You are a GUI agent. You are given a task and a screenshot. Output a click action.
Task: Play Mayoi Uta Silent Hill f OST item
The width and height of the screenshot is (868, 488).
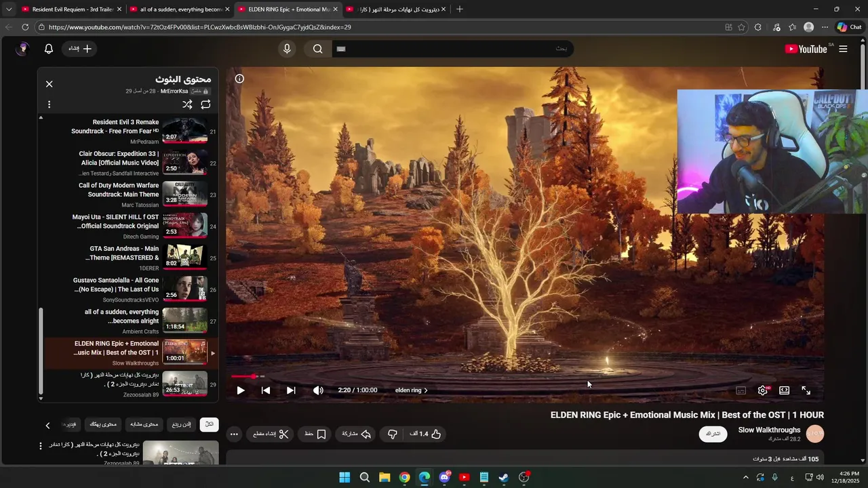click(x=128, y=226)
